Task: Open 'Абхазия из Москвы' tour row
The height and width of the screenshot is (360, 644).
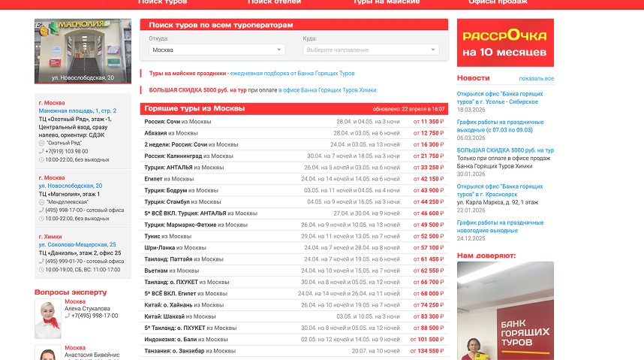Action: point(294,133)
